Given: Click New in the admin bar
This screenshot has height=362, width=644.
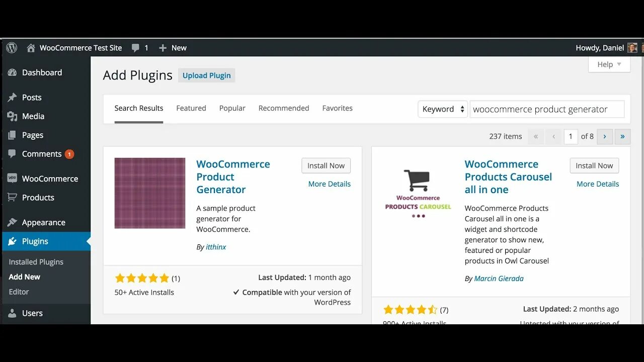Looking at the screenshot, I should [x=179, y=48].
